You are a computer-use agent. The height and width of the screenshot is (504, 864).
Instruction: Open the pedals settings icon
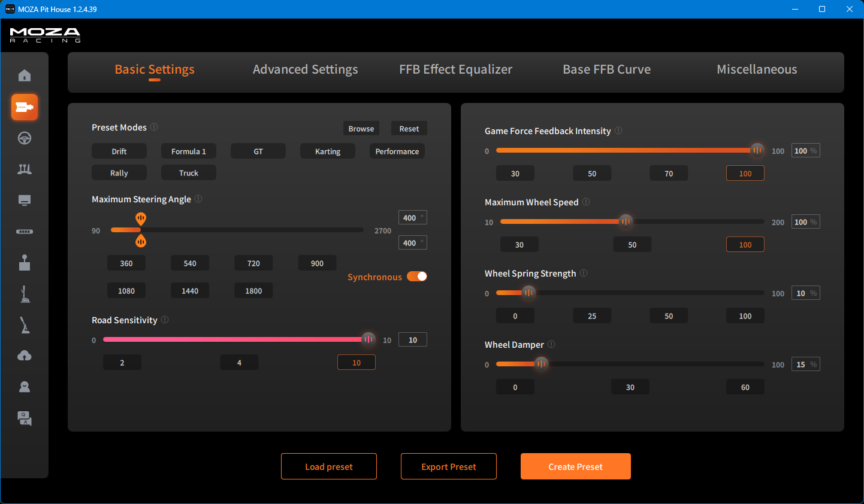coord(25,169)
